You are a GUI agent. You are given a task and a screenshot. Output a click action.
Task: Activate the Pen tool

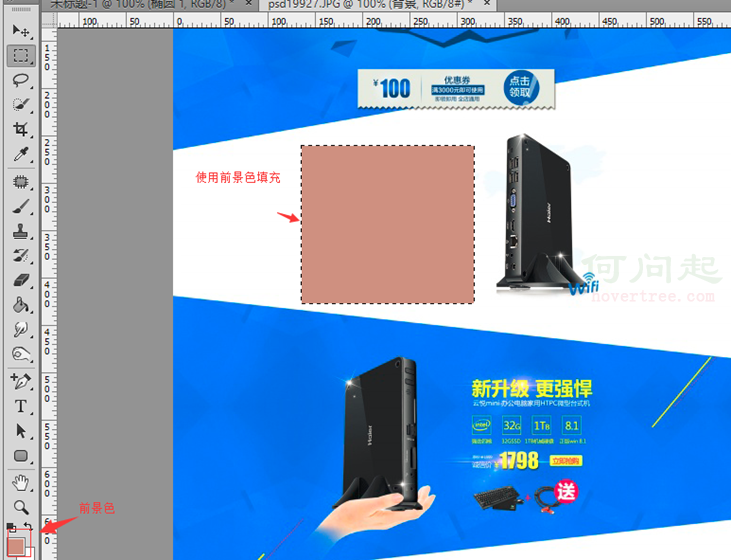[x=20, y=381]
